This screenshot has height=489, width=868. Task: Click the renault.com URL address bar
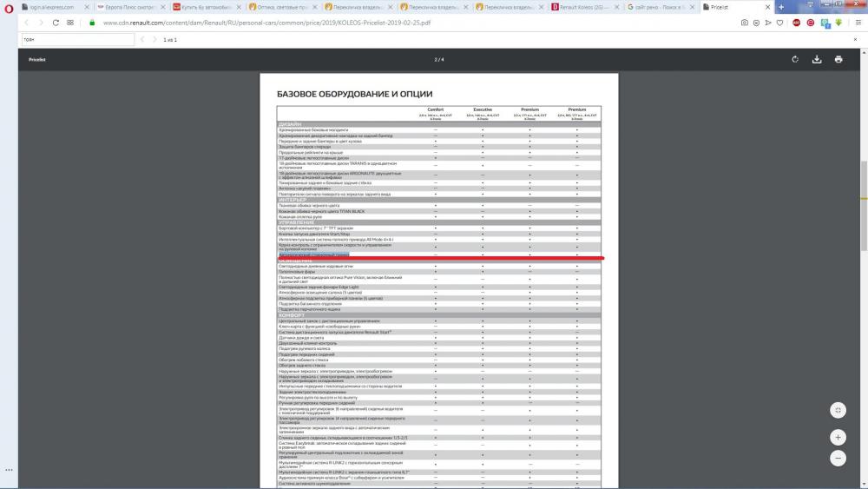click(x=266, y=23)
